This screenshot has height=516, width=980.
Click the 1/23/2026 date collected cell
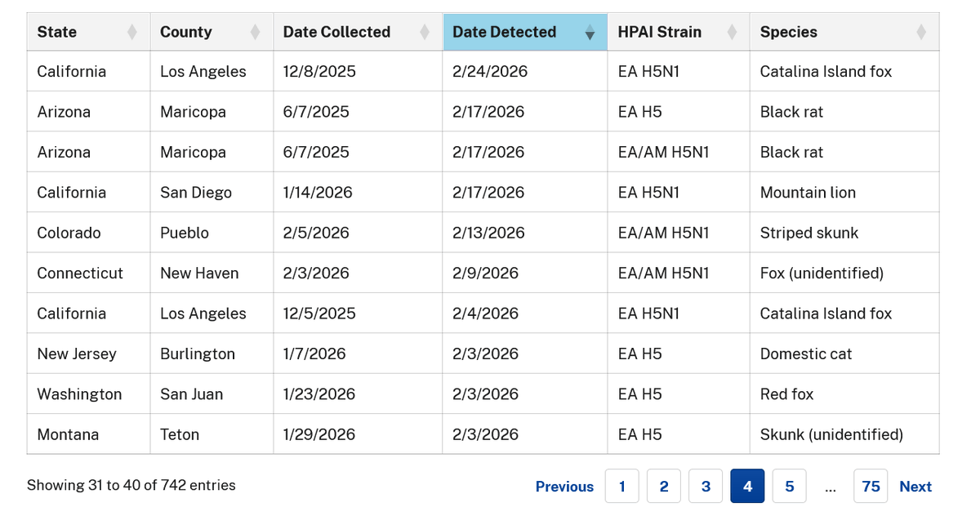358,394
